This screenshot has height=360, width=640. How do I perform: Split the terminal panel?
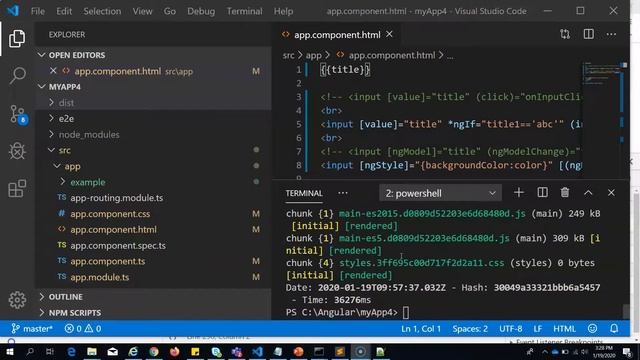click(x=542, y=193)
